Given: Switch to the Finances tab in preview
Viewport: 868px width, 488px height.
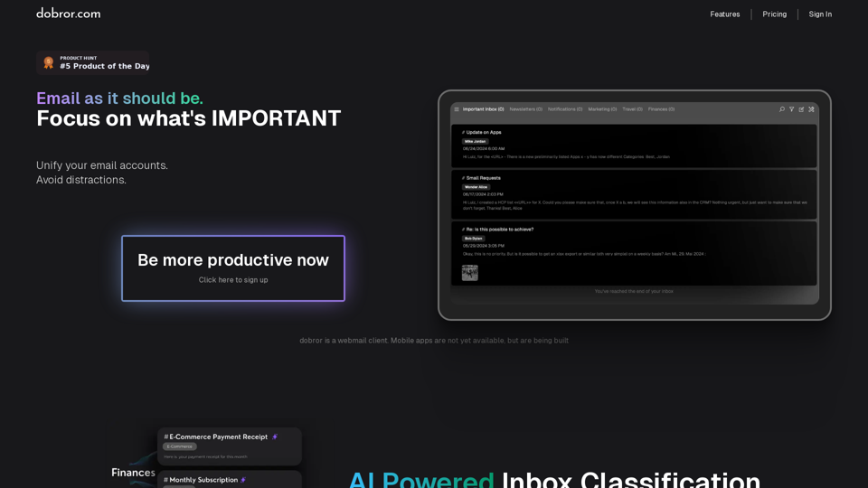Looking at the screenshot, I should [662, 109].
